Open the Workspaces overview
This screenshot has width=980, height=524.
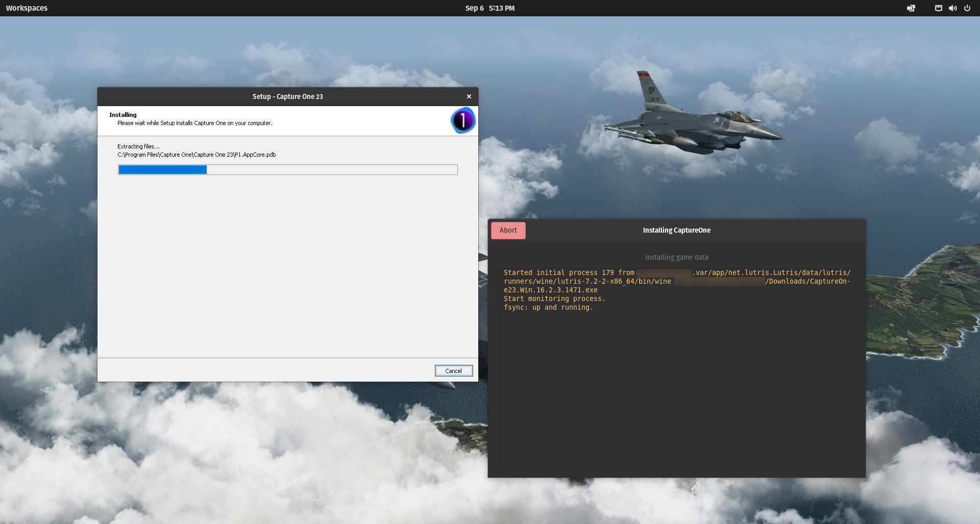27,8
